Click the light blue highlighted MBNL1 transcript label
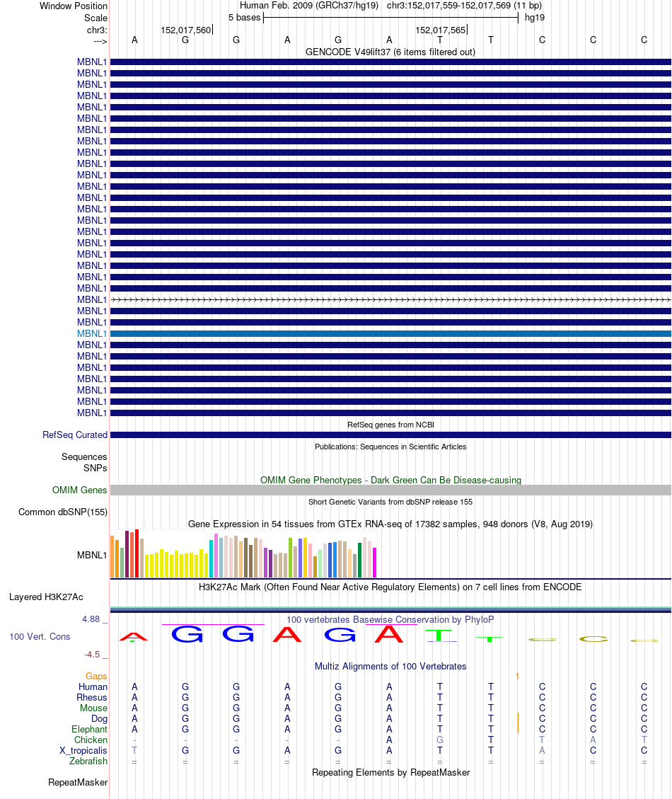The height and width of the screenshot is (799, 672). pos(92,334)
